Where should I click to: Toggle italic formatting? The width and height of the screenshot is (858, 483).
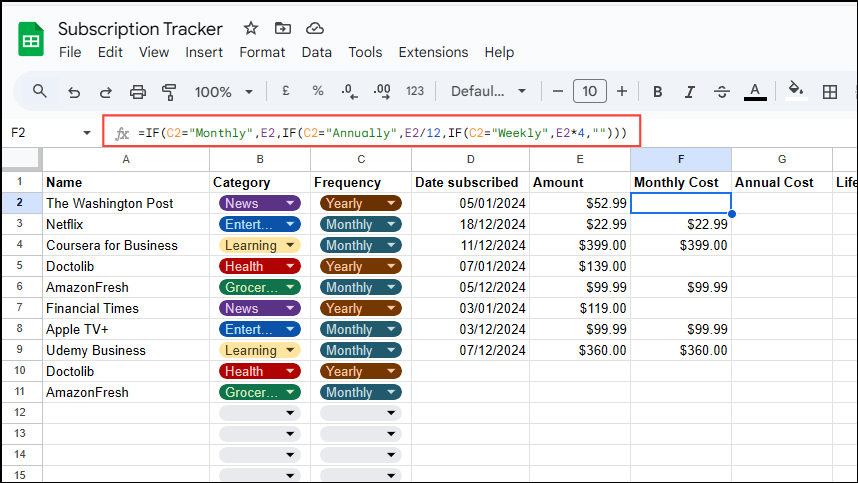[689, 91]
